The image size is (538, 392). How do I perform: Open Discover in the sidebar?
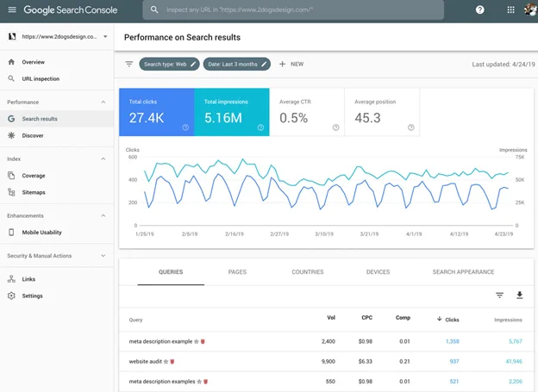[x=33, y=135]
